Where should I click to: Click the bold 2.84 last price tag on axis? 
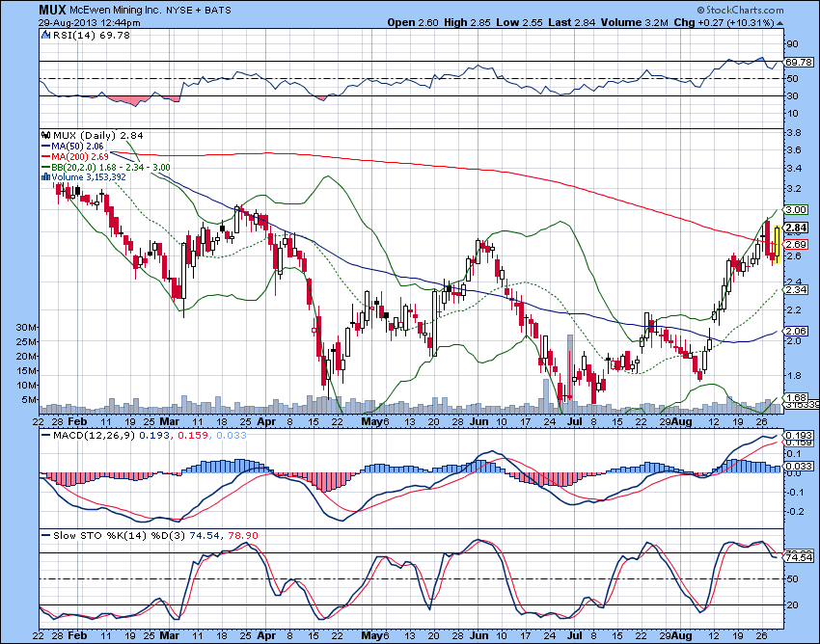coord(796,228)
